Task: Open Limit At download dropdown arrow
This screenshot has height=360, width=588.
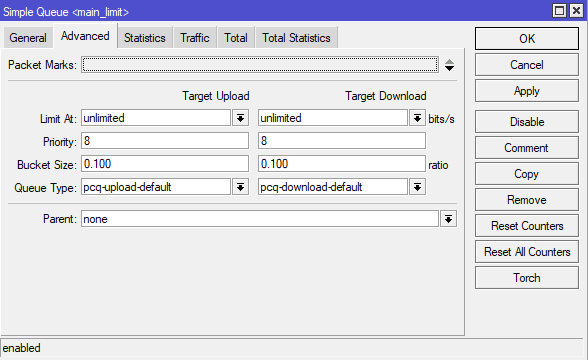Action: [417, 118]
